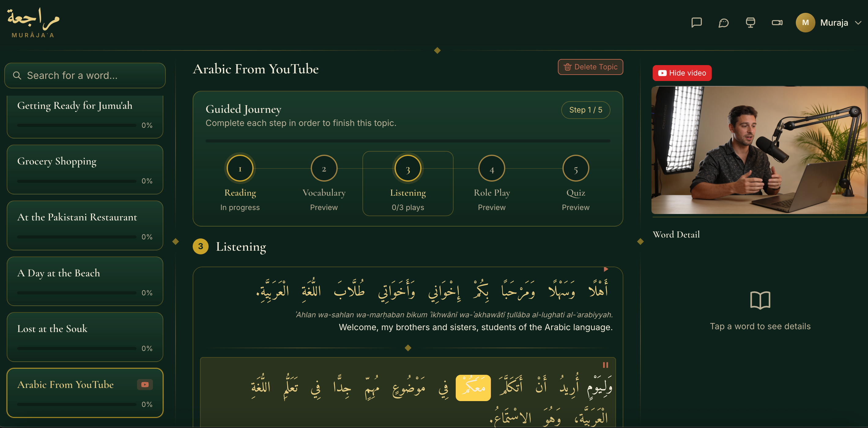Select step 3 Listening circle
The width and height of the screenshot is (868, 428).
coord(408,168)
